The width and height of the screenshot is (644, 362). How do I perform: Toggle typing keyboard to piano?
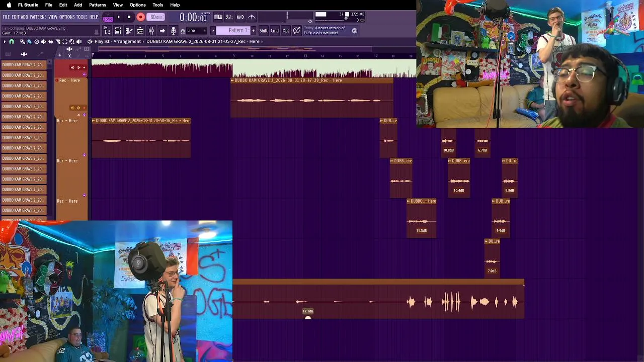(218, 17)
